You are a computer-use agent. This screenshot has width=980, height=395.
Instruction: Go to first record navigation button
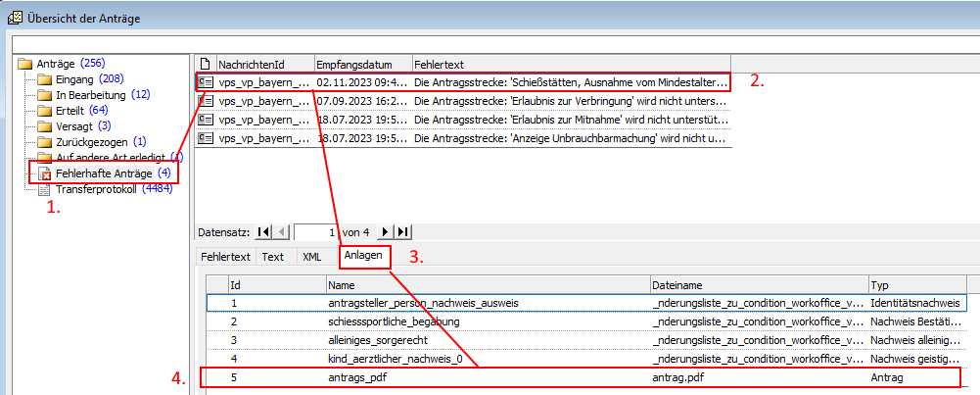tap(263, 231)
